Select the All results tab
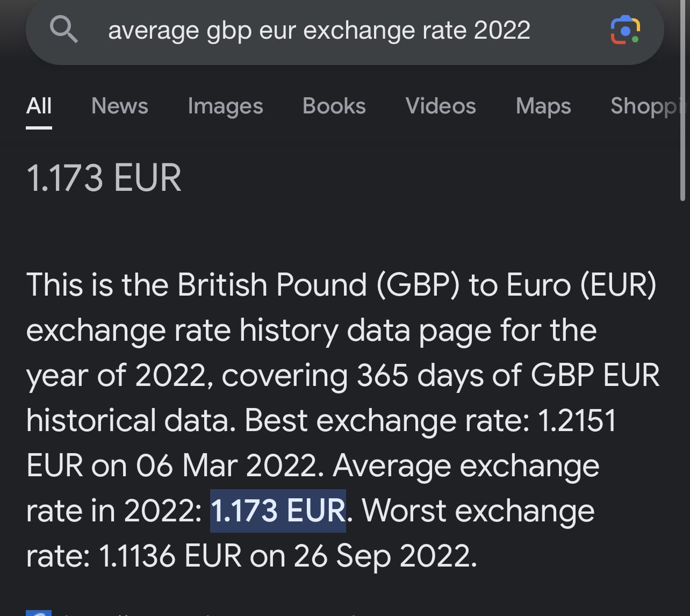Image resolution: width=690 pixels, height=616 pixels. (39, 106)
